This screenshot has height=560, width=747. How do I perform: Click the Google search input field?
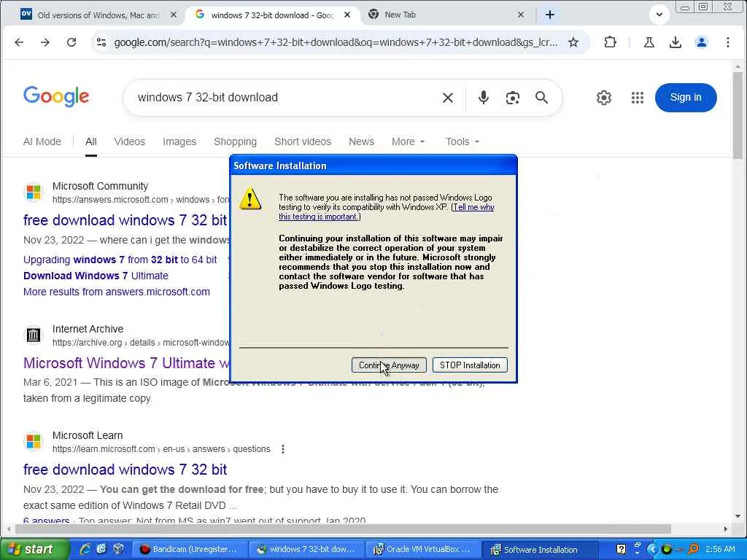point(286,98)
